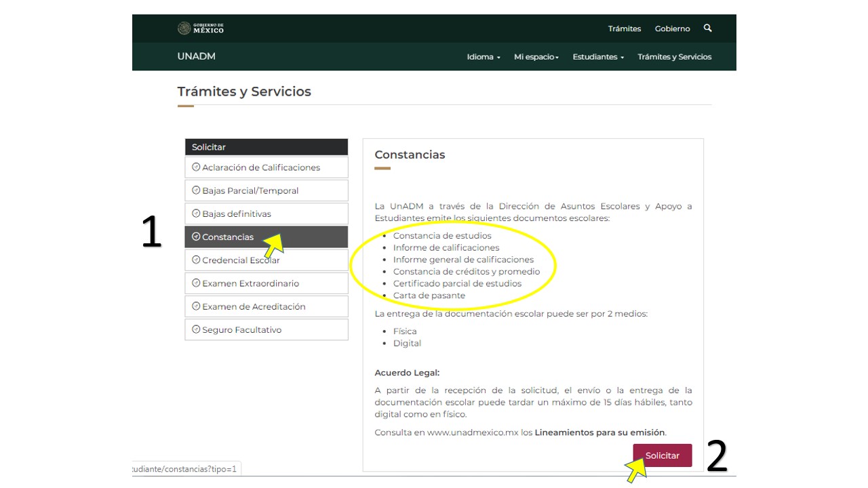The image size is (868, 488).
Task: Select Credencial Escolar in sidebar
Action: [267, 260]
